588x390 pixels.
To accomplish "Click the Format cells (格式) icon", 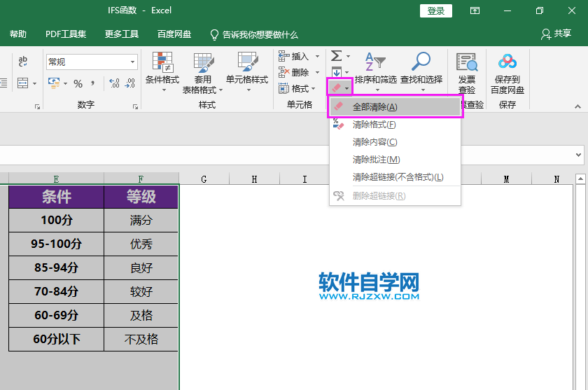I will click(x=284, y=88).
